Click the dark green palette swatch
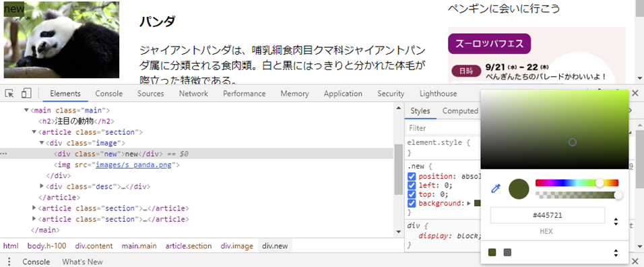The width and height of the screenshot is (644, 267). click(x=492, y=252)
